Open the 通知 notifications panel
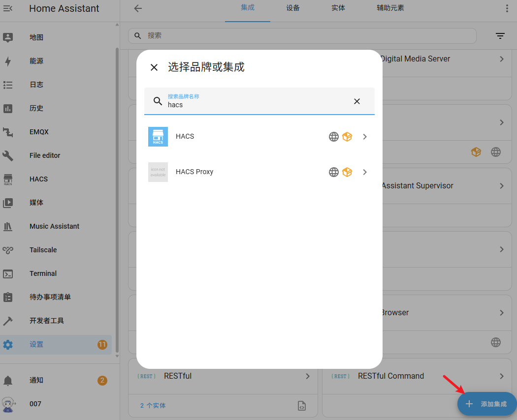Image resolution: width=517 pixels, height=420 pixels. [x=36, y=380]
